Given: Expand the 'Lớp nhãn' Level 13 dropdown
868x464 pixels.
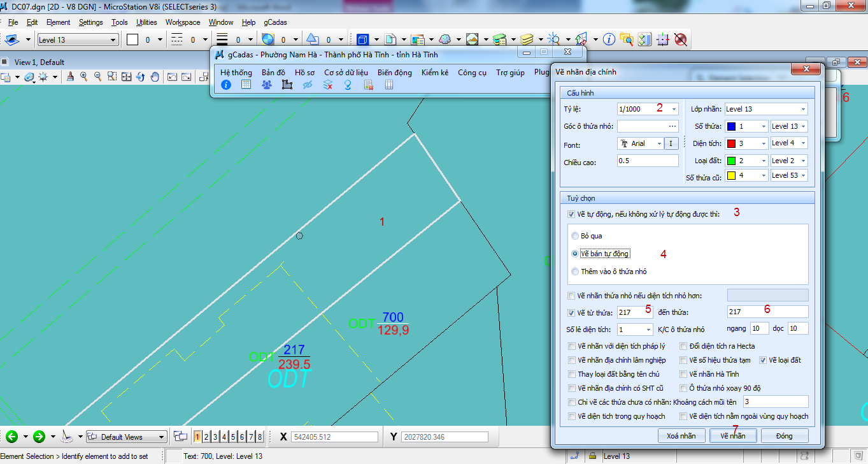Looking at the screenshot, I should pyautogui.click(x=803, y=109).
